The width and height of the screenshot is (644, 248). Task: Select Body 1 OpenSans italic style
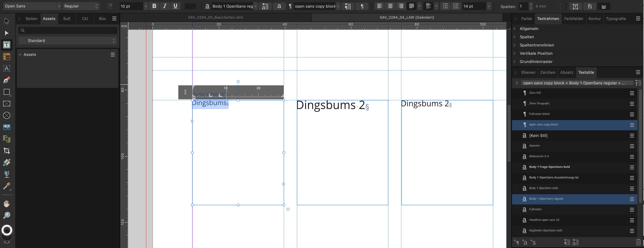(574, 188)
